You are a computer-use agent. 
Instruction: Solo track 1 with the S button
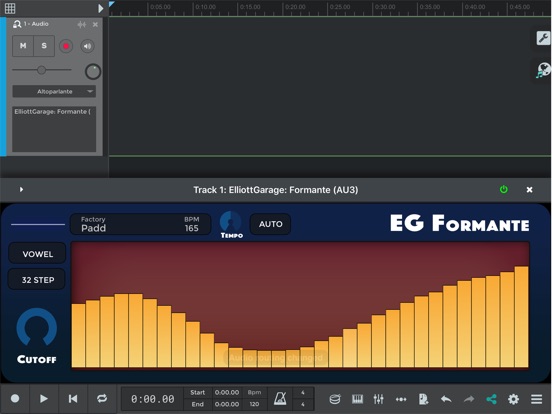44,46
